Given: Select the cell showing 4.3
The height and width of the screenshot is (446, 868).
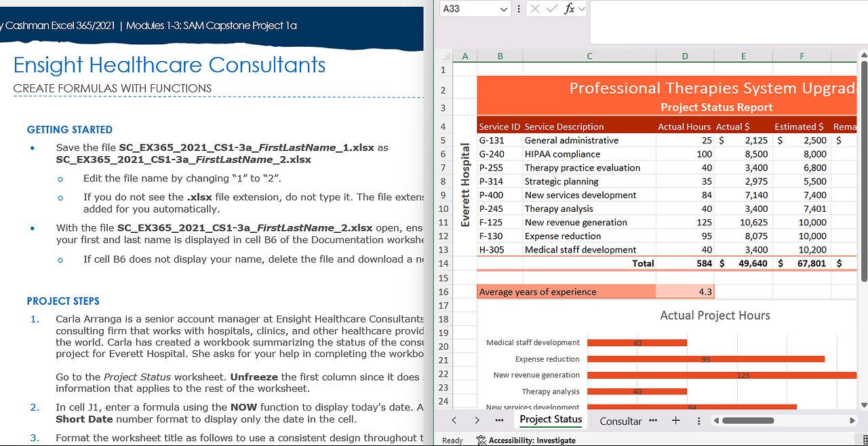Looking at the screenshot, I should coord(685,292).
